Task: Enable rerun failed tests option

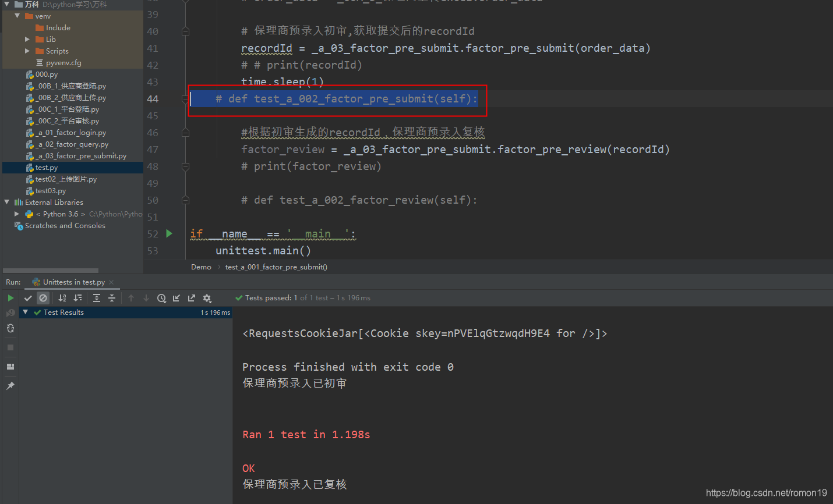Action: coord(10,328)
